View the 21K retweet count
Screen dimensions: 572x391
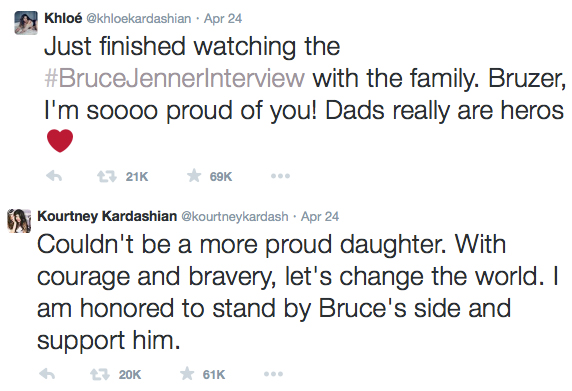click(x=137, y=177)
